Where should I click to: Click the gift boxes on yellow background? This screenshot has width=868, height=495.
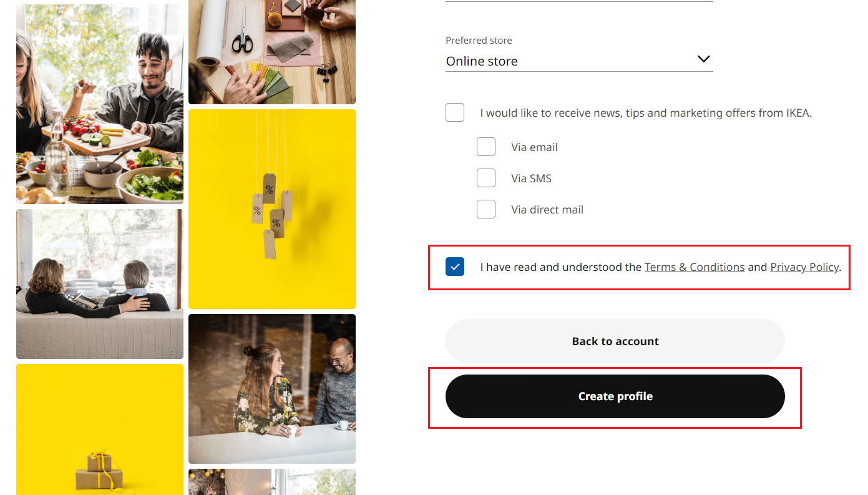[99, 429]
